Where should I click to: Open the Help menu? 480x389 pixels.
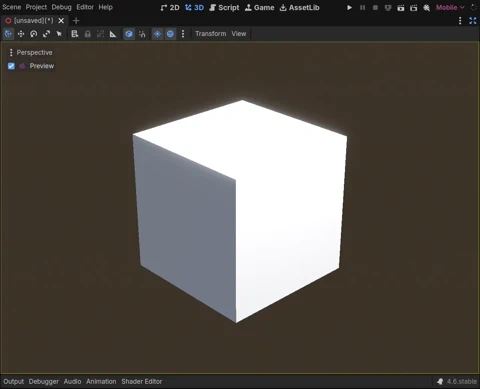(x=106, y=7)
